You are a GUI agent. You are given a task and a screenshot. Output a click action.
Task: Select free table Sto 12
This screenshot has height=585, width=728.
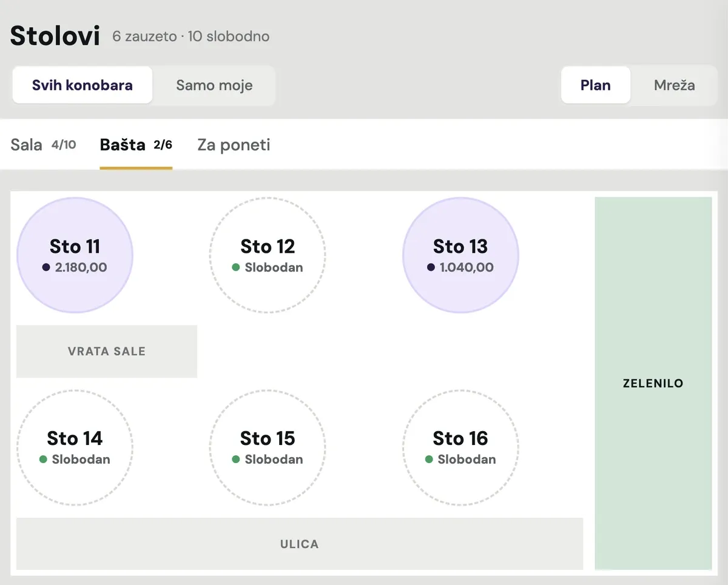point(268,255)
